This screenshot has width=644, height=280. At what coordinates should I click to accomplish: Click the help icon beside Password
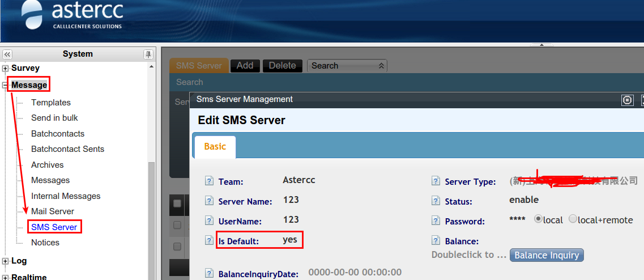436,221
